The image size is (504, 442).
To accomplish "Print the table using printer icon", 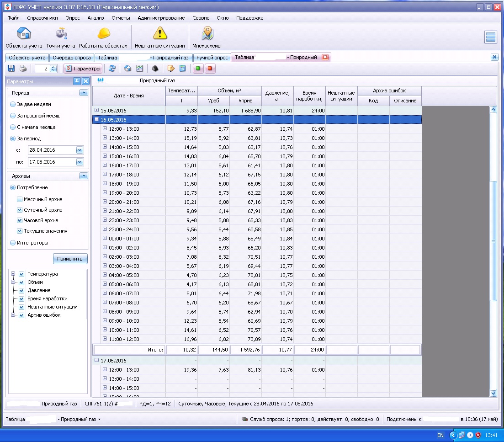I will [x=23, y=69].
